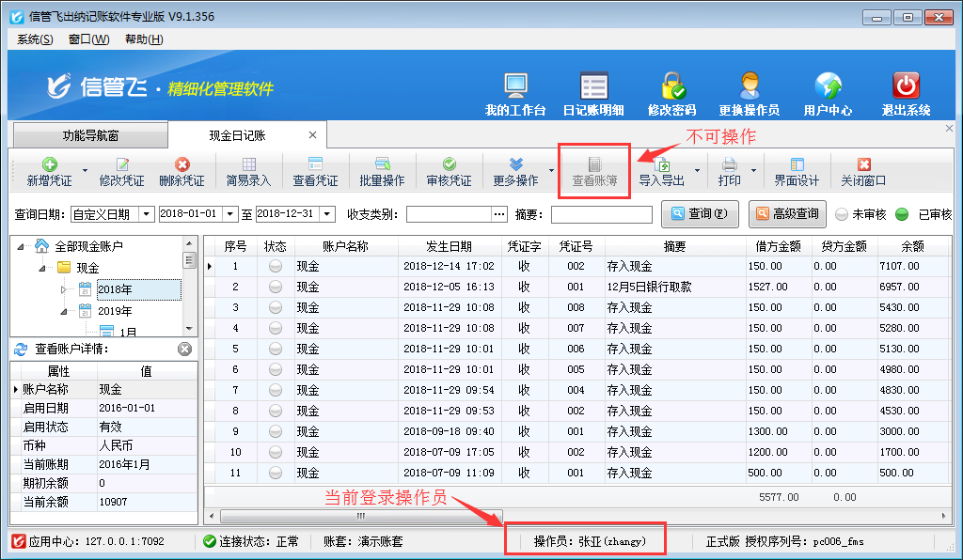Click the 修改密码 lock icon
Viewport: 963px width, 560px height.
click(x=671, y=87)
